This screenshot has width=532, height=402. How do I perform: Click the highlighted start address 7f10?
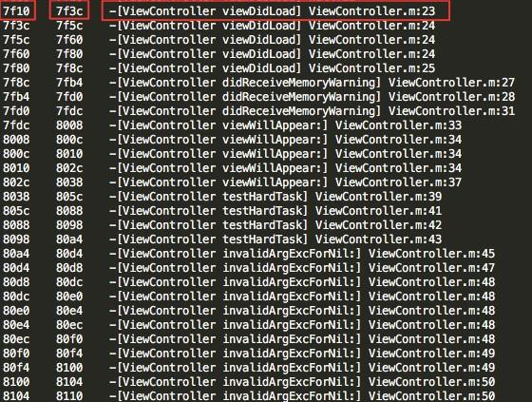tap(17, 11)
